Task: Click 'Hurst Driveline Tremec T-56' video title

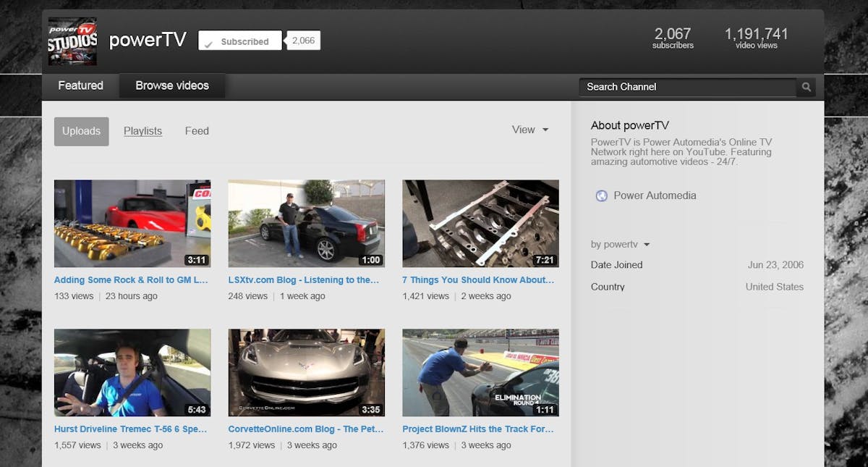Action: [x=131, y=429]
